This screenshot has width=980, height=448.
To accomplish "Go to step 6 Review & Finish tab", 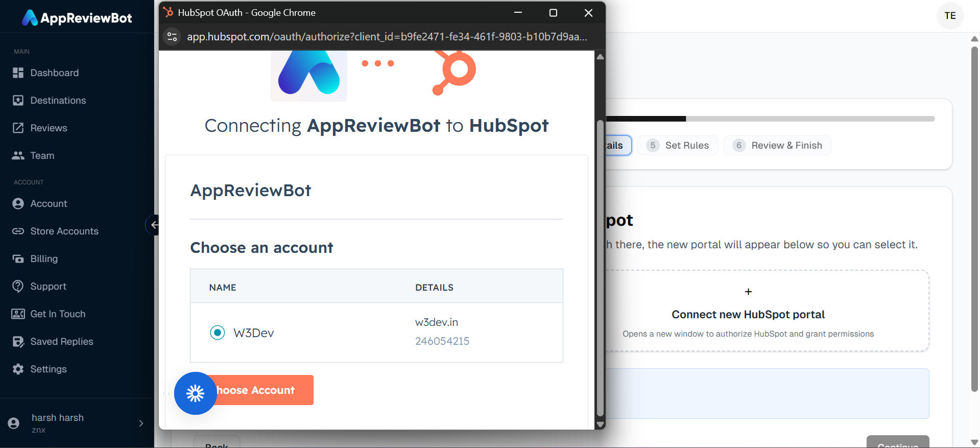I will [777, 146].
